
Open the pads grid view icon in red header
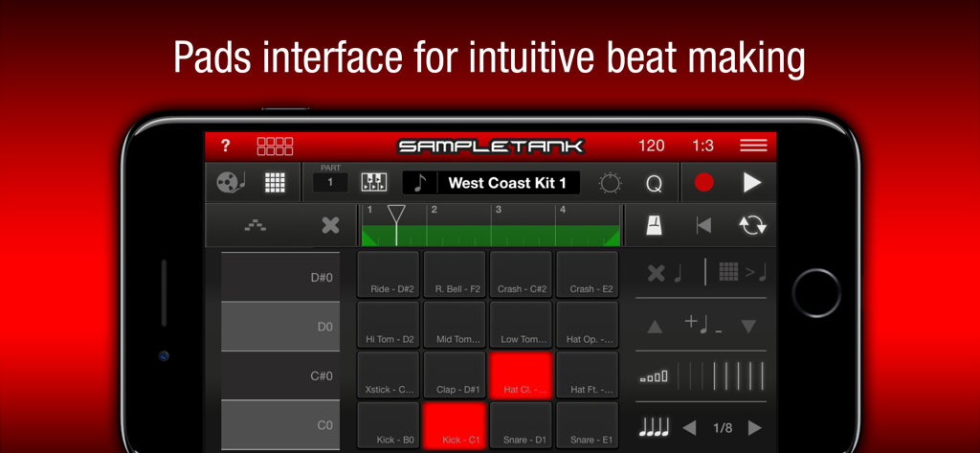[275, 147]
